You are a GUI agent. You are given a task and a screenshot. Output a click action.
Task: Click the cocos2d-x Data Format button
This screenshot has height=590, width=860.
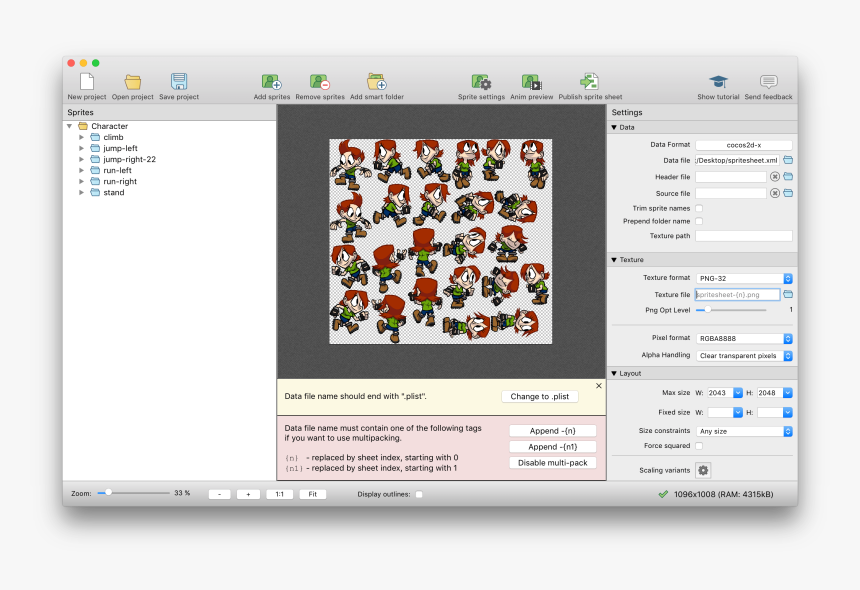tap(744, 145)
